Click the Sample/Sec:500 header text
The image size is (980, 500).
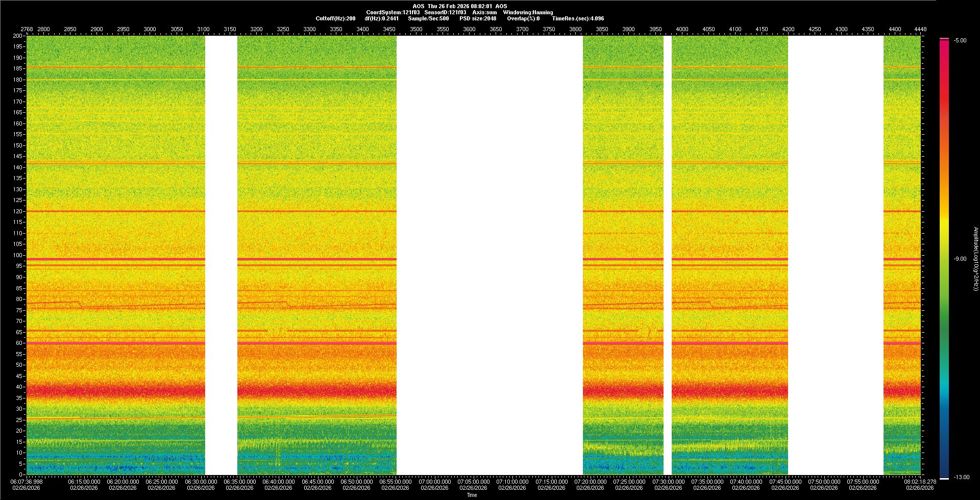coord(428,18)
